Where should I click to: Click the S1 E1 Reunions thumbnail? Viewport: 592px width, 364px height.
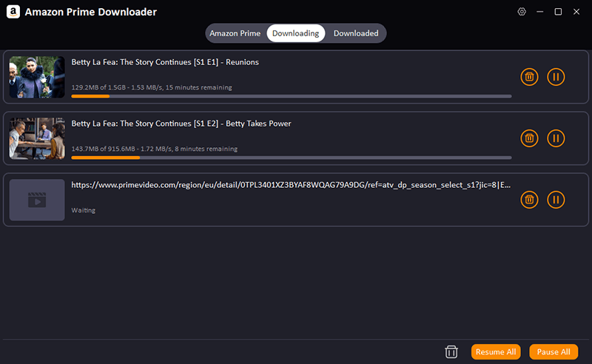pyautogui.click(x=37, y=78)
